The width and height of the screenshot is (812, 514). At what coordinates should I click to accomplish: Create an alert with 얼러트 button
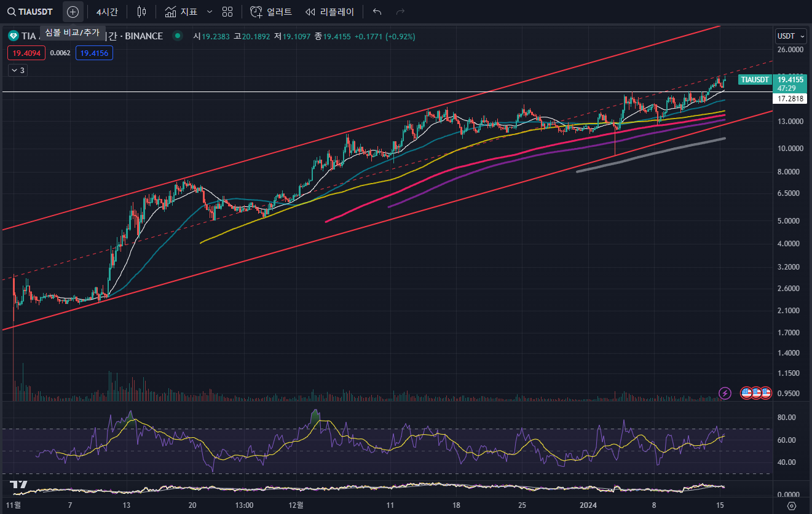(272, 12)
